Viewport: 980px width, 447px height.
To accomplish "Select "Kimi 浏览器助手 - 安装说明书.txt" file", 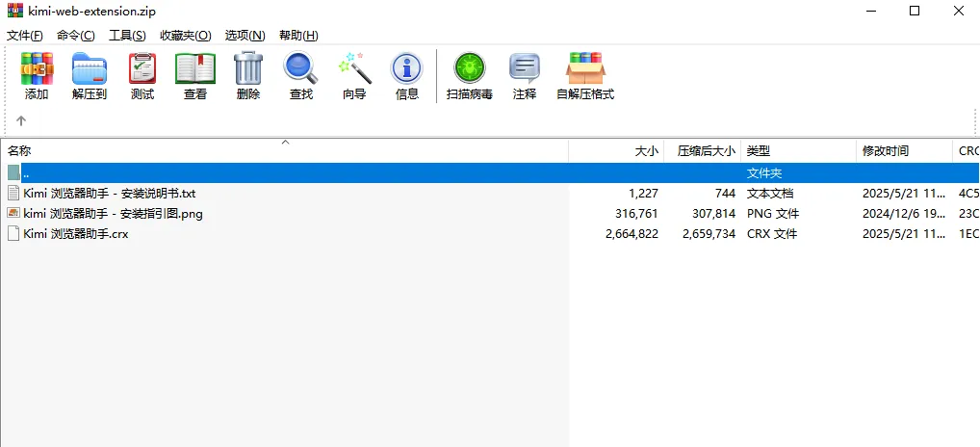I will [110, 194].
